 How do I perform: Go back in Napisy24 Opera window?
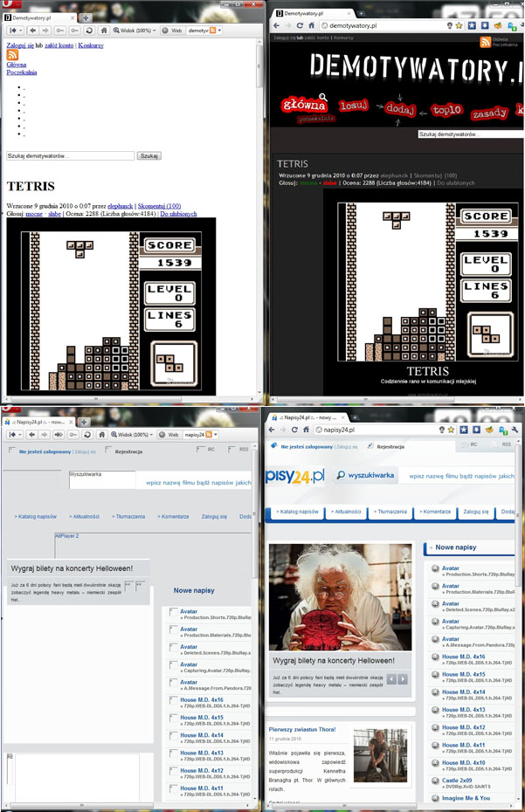32,435
